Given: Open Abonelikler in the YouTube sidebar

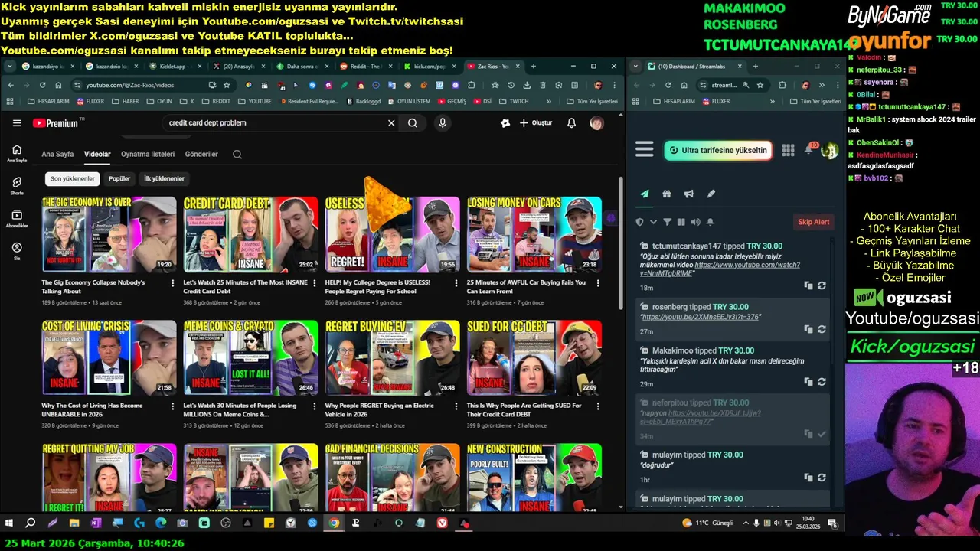Looking at the screenshot, I should 17,219.
